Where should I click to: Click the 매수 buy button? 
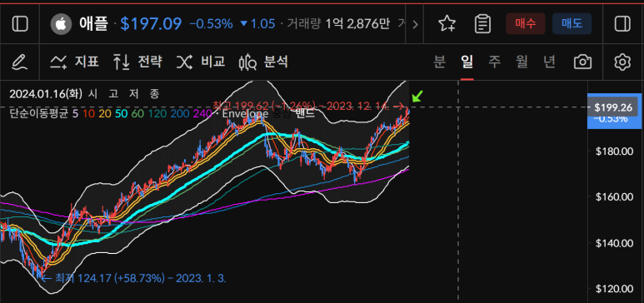tap(526, 24)
